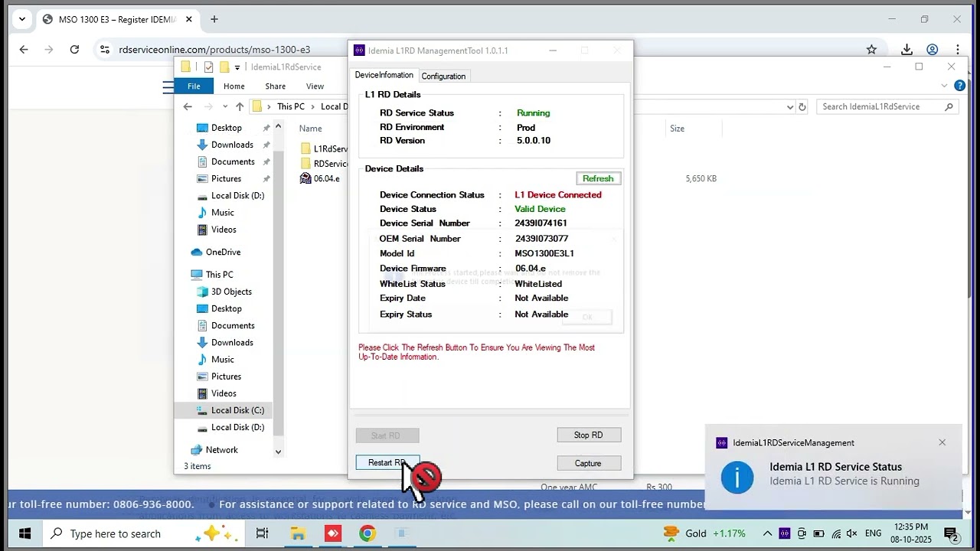Expand the Explorer ribbon chevron
This screenshot has height=551, width=980.
pos(945,86)
